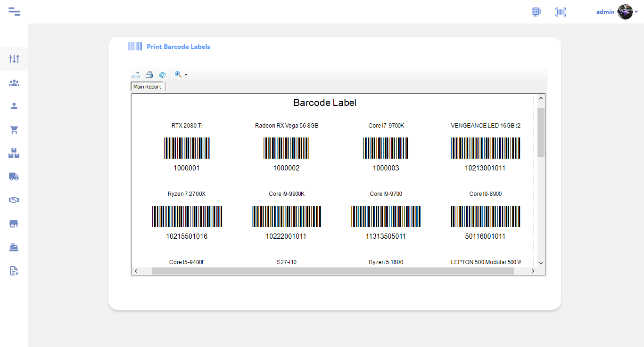Click the Radeon RX Vega 56 8GB label

(287, 126)
